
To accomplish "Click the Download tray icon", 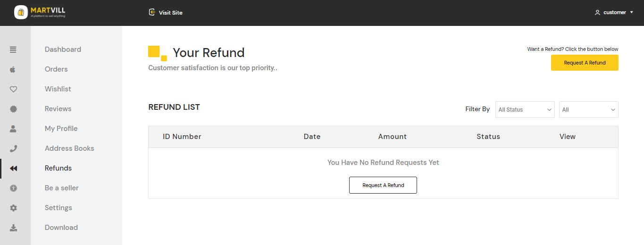I will point(13,228).
